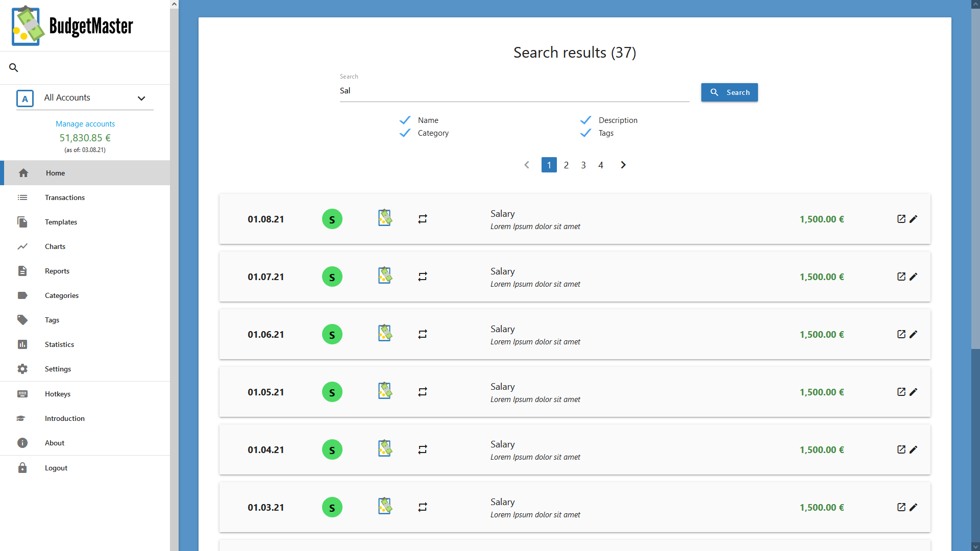This screenshot has width=980, height=551.
Task: Open new-from-transaction icon on 01.04.21 row
Action: pos(901,449)
